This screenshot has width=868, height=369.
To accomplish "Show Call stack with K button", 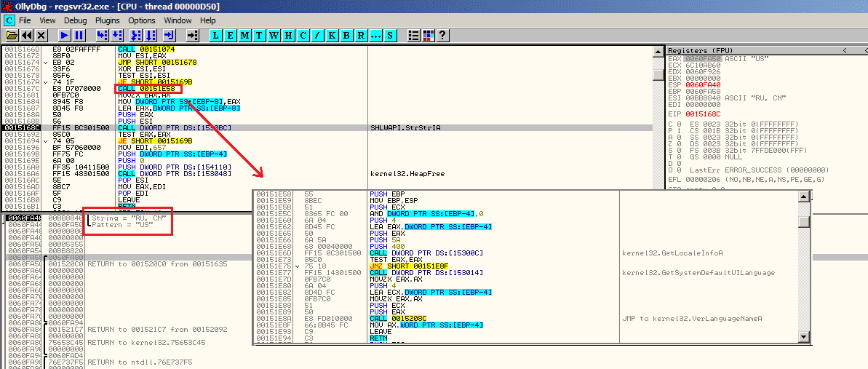I will click(332, 36).
